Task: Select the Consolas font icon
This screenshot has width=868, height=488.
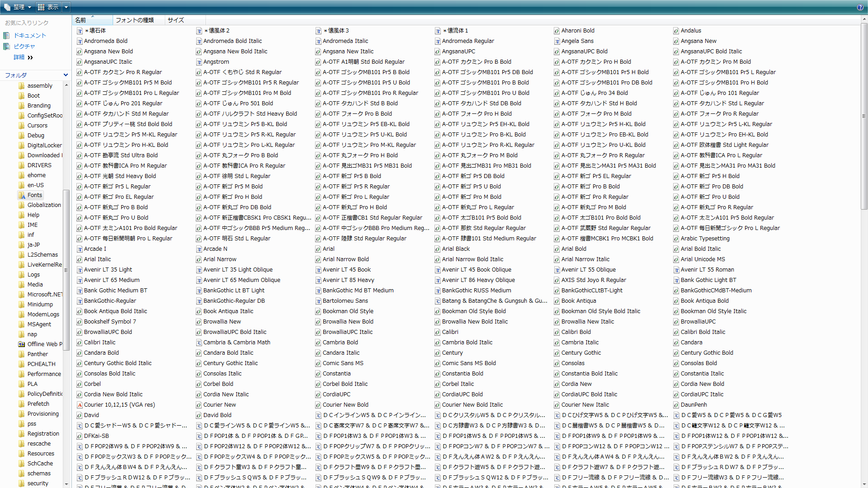Action: [557, 363]
